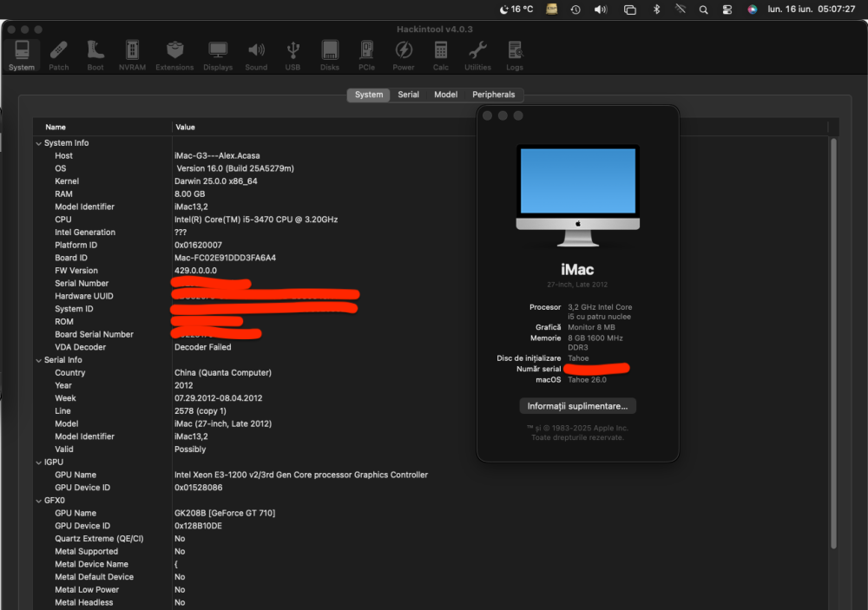868x610 pixels.
Task: Click the Bluetooth menu bar icon
Action: coord(656,10)
